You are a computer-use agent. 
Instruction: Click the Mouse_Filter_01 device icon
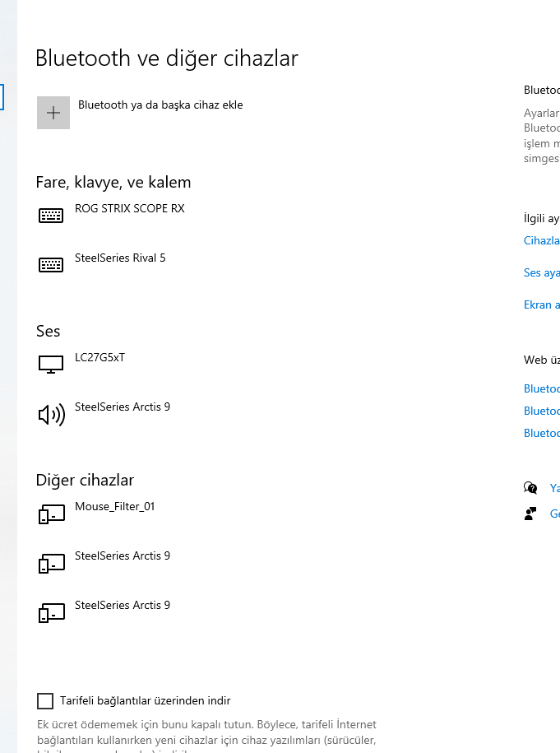(x=51, y=514)
